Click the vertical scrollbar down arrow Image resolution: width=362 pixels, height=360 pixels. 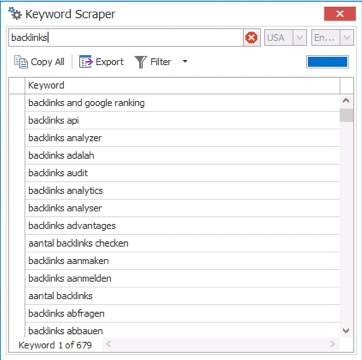click(346, 331)
